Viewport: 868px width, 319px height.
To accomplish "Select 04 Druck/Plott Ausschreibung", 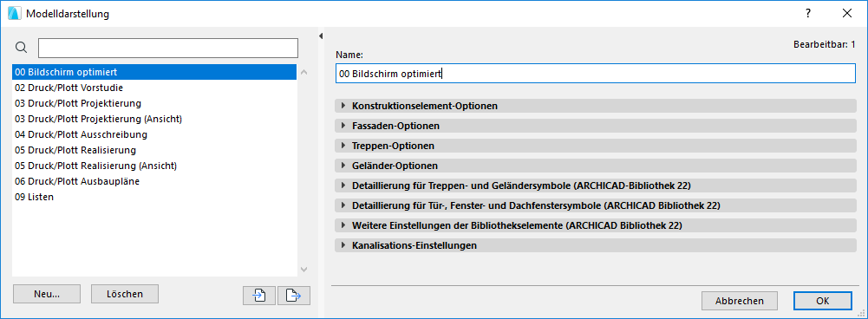I will click(154, 134).
